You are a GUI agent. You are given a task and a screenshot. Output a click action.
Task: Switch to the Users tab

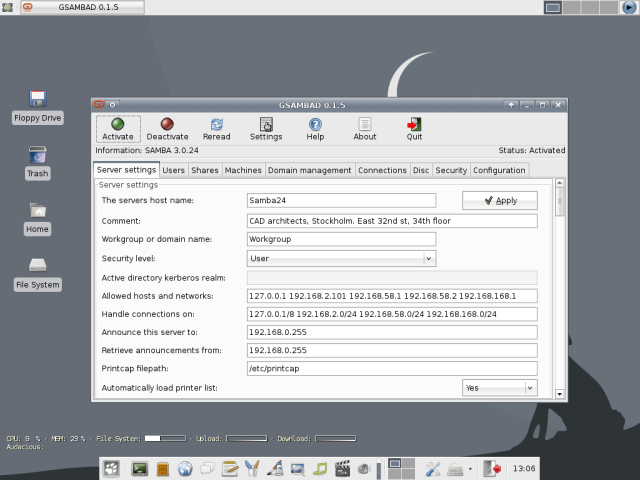[x=173, y=170]
